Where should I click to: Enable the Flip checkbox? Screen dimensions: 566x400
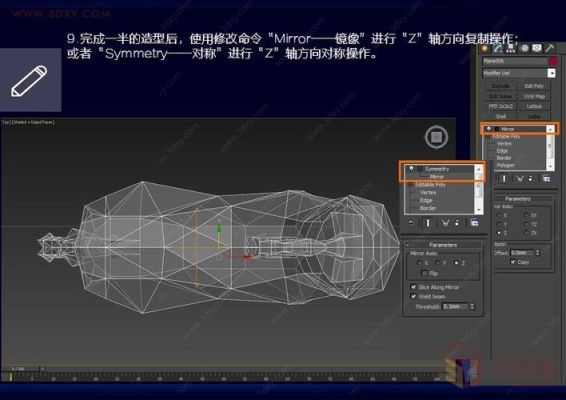(x=424, y=273)
